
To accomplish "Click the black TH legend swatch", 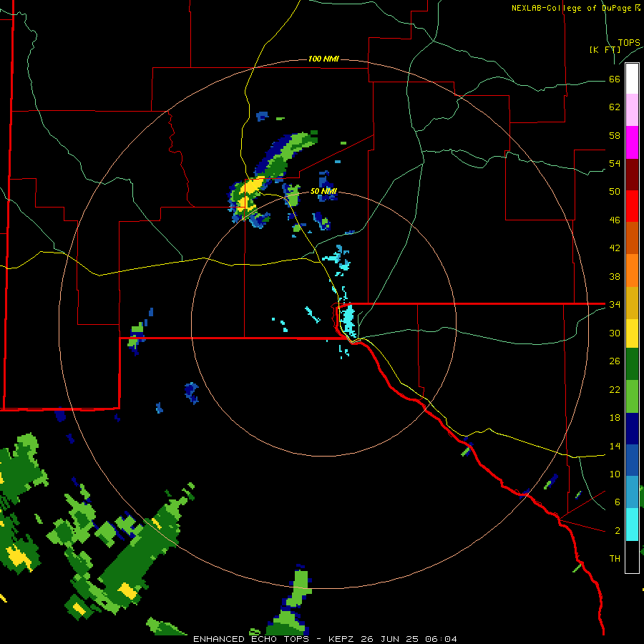I will click(x=632, y=557).
